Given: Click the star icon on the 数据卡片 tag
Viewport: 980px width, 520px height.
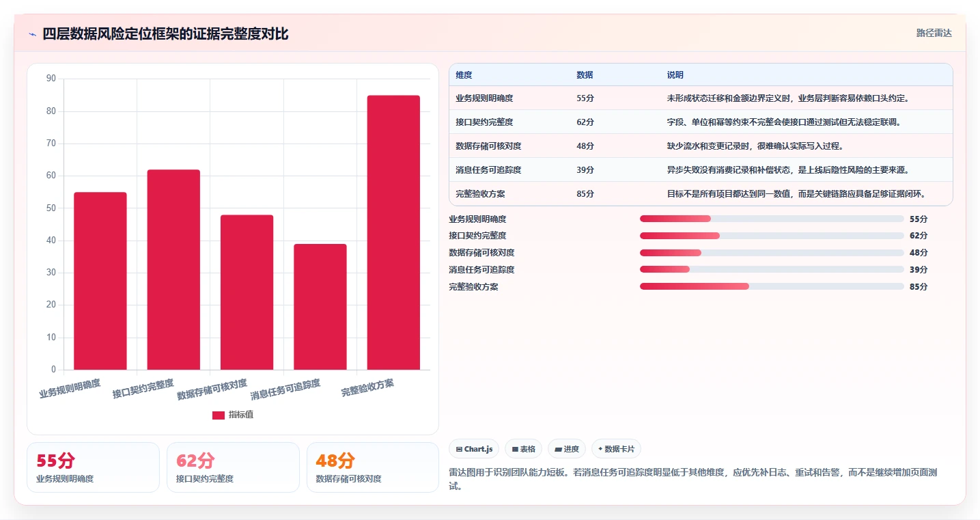Looking at the screenshot, I should click(600, 449).
